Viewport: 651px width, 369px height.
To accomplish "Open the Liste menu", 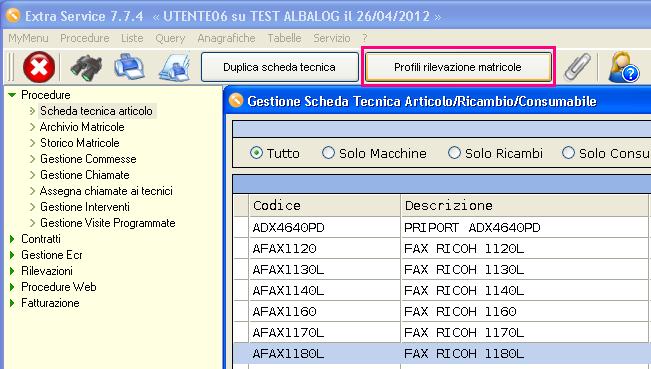I will (x=132, y=38).
